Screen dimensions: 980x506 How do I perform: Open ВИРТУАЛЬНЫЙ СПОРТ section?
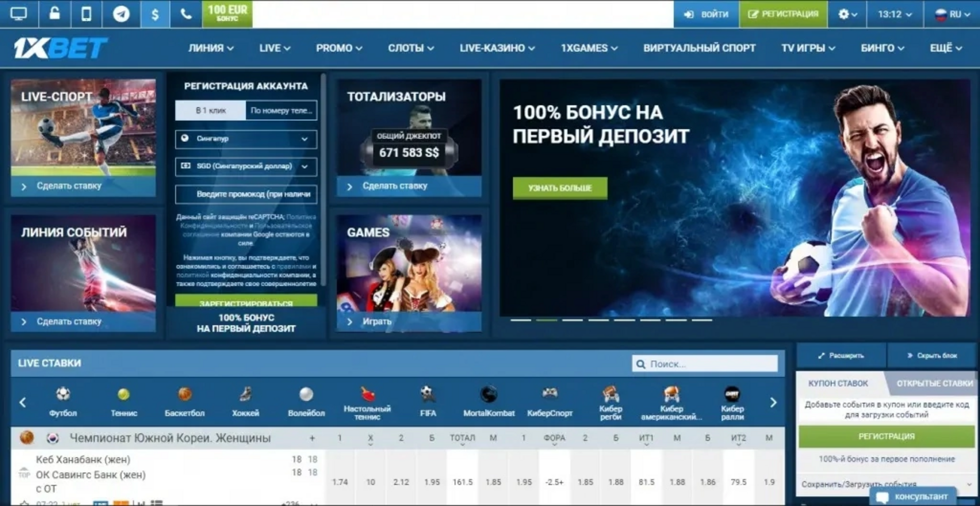[x=699, y=48]
